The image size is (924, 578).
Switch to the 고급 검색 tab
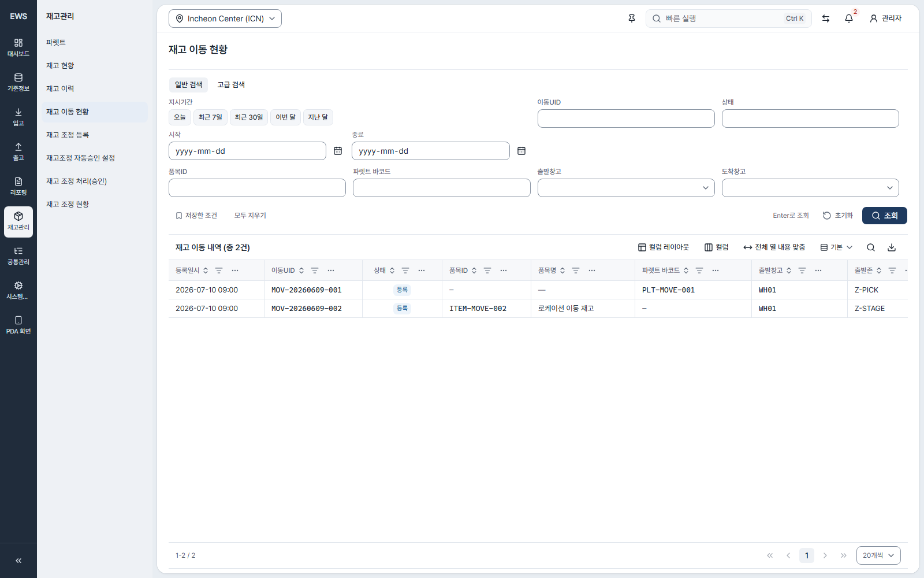[231, 85]
